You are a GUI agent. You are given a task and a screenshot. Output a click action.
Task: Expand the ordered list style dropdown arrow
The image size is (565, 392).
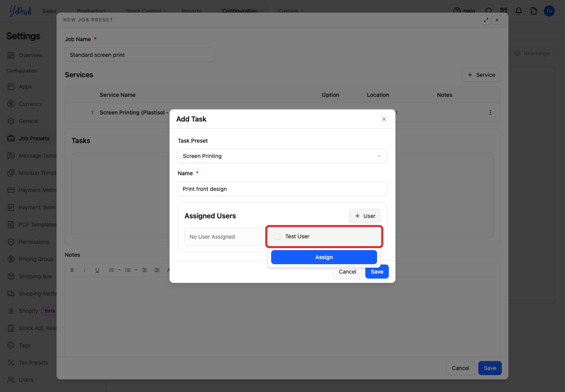coord(120,270)
